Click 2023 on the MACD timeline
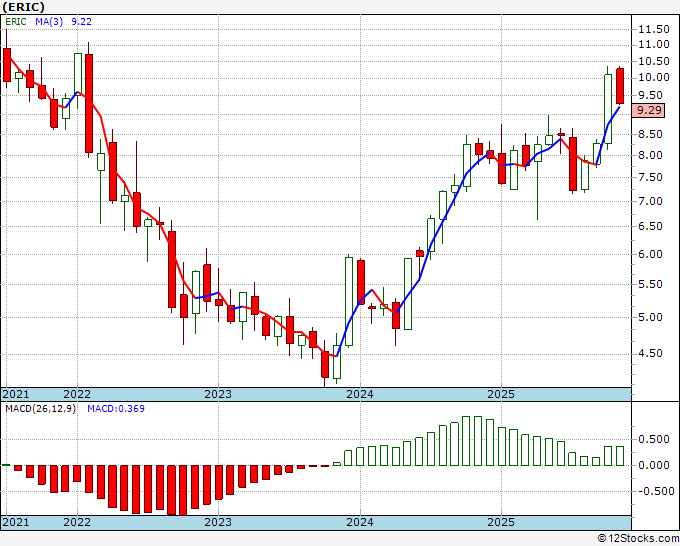 218,522
